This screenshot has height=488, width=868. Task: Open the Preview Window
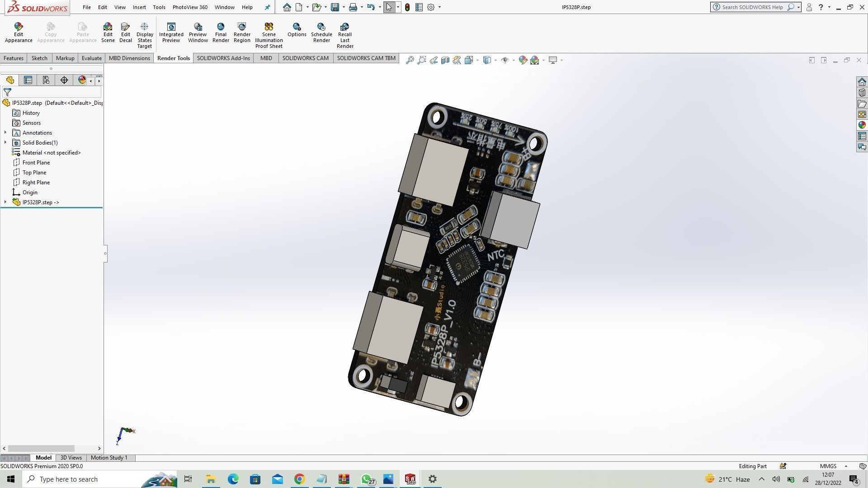click(198, 33)
